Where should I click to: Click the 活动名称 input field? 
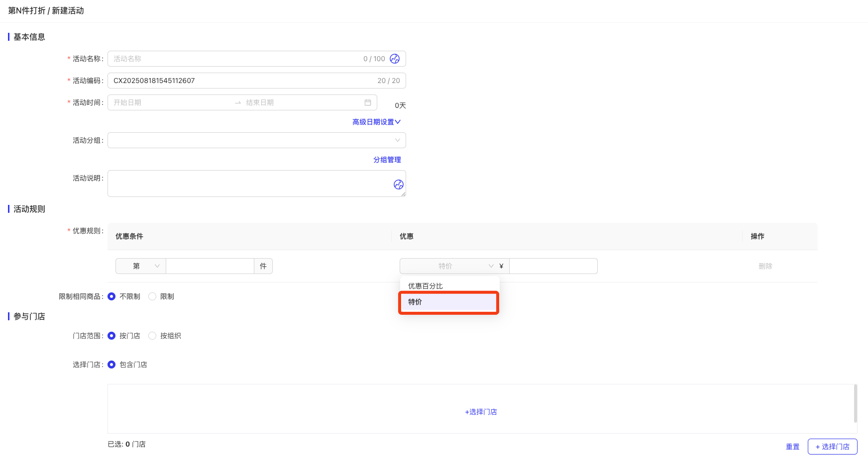234,59
